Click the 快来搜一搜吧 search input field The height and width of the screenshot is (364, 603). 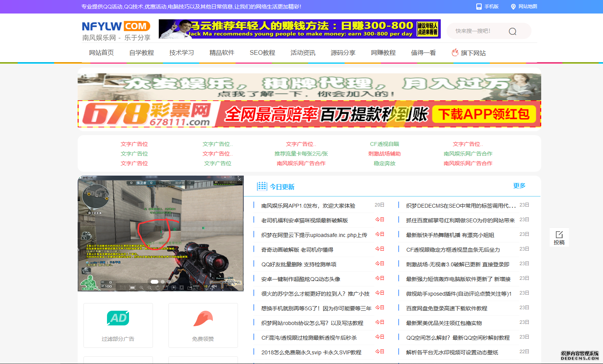click(x=477, y=31)
